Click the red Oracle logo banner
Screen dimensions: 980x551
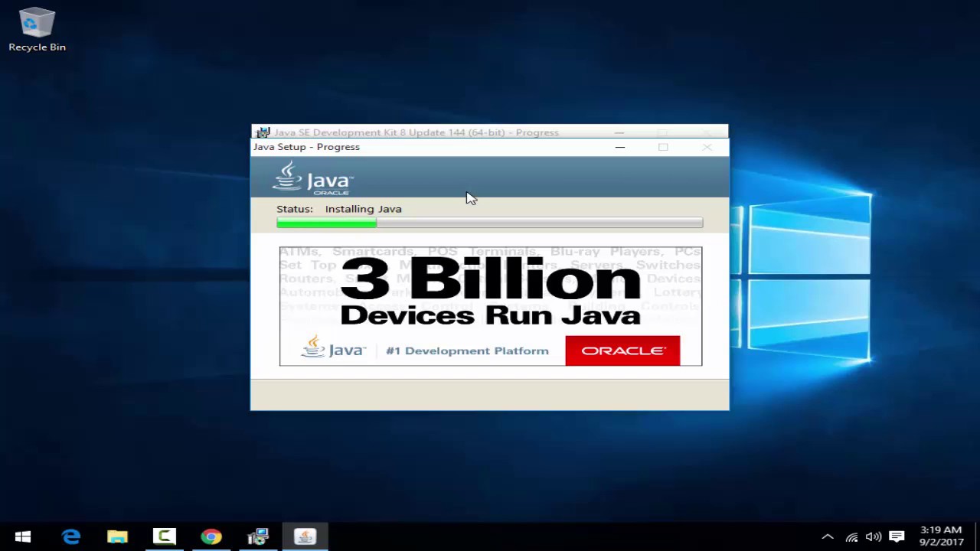click(622, 350)
